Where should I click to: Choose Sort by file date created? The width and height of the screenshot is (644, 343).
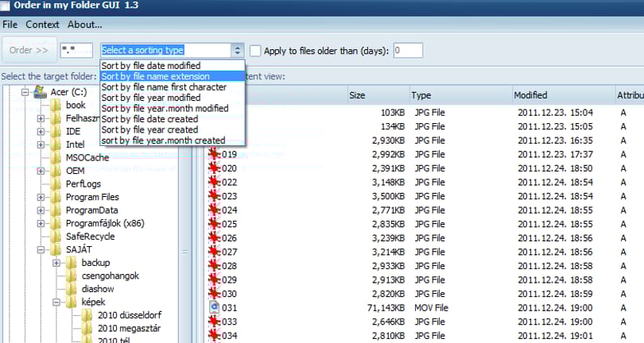pos(173,119)
